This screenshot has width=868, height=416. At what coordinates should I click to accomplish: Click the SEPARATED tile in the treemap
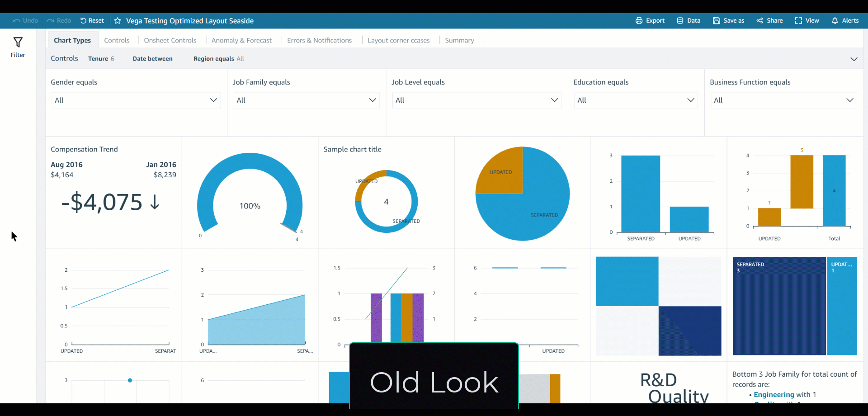[x=779, y=306]
